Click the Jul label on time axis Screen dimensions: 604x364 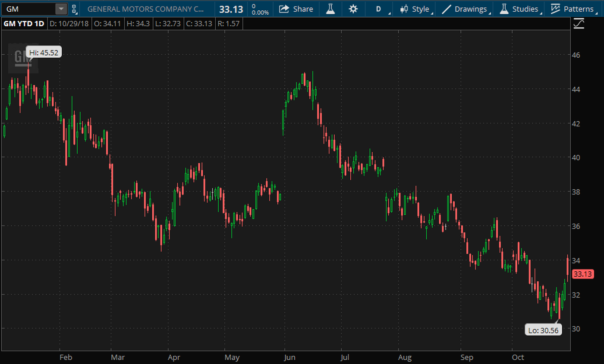[345, 357]
